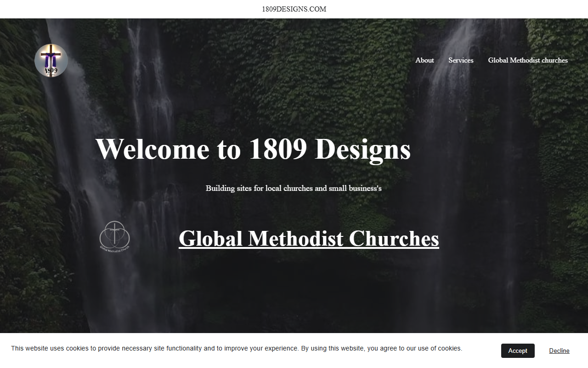This screenshot has height=368, width=588.
Task: Click the Building sites for local churches tagline
Action: pyautogui.click(x=294, y=188)
